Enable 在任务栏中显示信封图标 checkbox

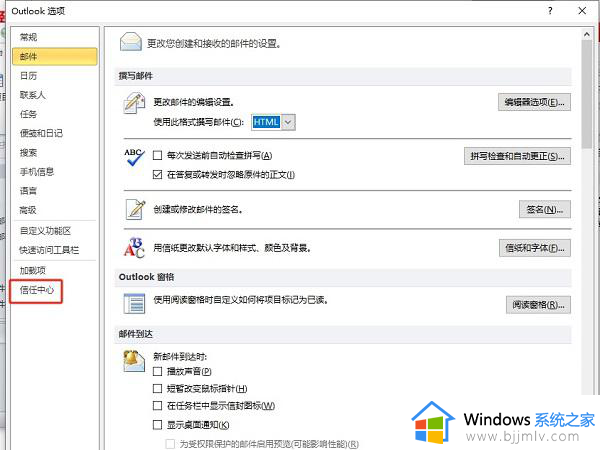pyautogui.click(x=157, y=406)
